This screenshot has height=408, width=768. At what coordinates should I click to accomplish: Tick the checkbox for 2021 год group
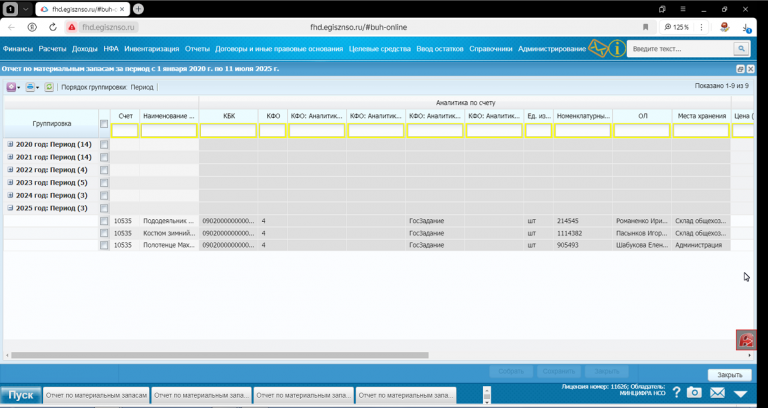104,157
